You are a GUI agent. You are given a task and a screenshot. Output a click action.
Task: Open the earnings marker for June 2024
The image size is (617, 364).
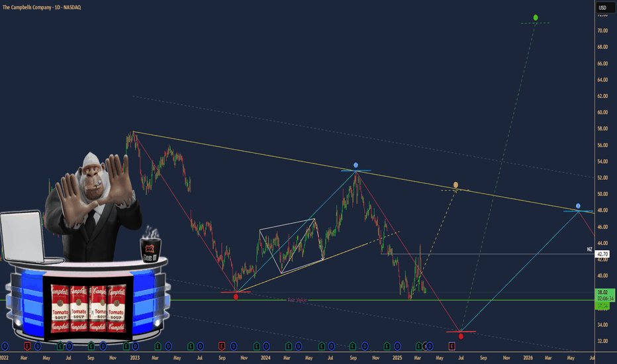pos(322,346)
